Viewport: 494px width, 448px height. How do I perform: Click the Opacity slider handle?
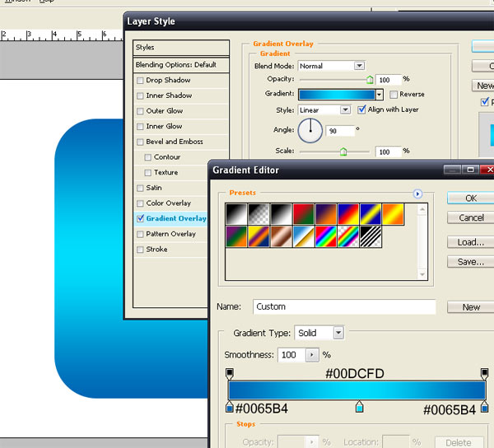point(370,80)
